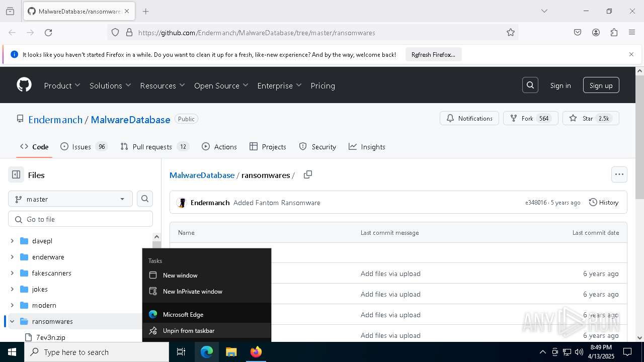The image size is (644, 362).
Task: Copy the path with the copy icon
Action: 308,174
